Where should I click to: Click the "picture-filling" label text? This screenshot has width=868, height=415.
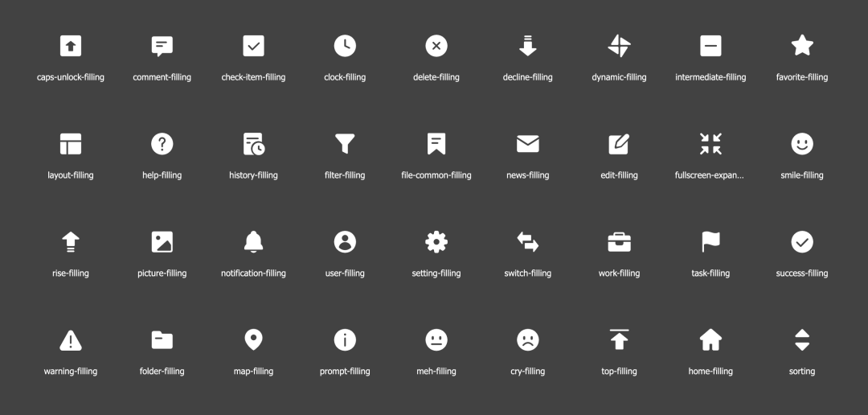point(162,273)
